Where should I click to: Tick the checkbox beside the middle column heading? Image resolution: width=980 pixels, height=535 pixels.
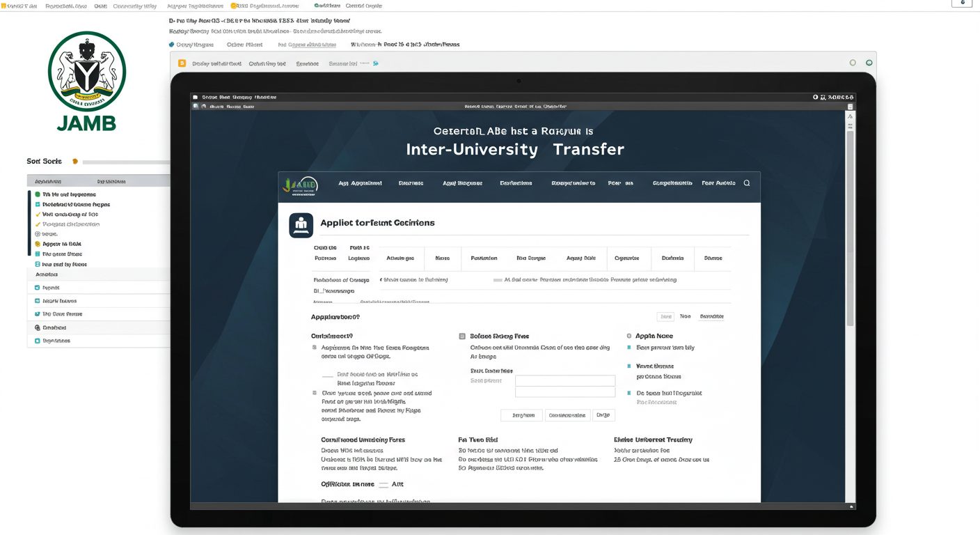pyautogui.click(x=462, y=336)
